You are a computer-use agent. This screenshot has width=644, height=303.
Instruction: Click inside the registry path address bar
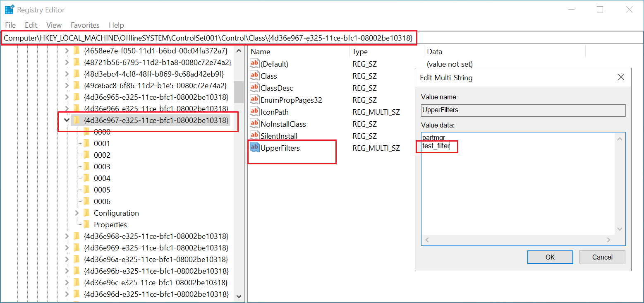pyautogui.click(x=207, y=38)
